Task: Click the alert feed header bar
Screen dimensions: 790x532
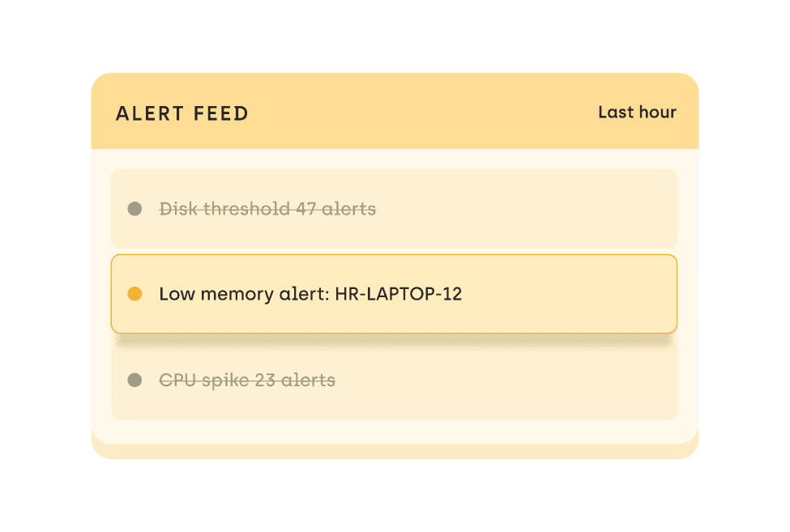Action: (x=395, y=111)
